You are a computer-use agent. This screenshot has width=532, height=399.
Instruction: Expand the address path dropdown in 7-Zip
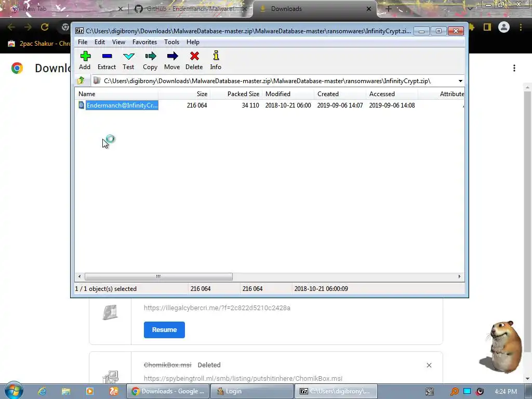tap(460, 81)
